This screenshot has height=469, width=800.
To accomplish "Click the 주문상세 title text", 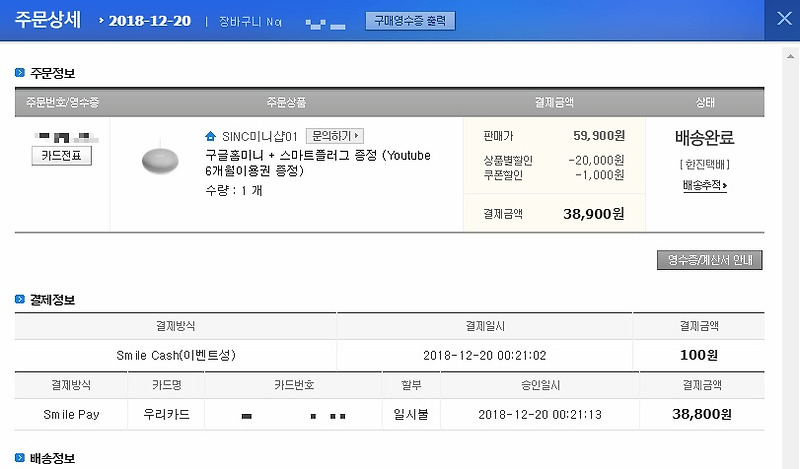I will pyautogui.click(x=48, y=20).
